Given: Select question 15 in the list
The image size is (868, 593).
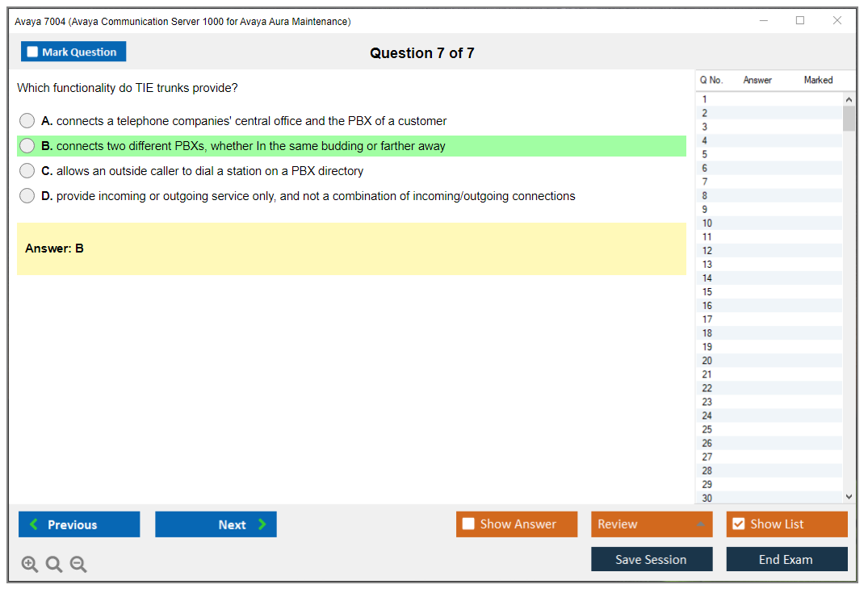Looking at the screenshot, I should [707, 292].
